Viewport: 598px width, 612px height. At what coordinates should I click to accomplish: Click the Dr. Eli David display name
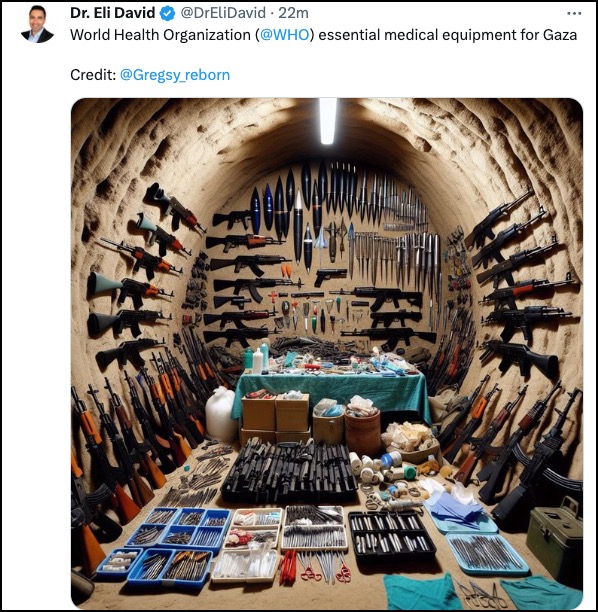point(113,13)
